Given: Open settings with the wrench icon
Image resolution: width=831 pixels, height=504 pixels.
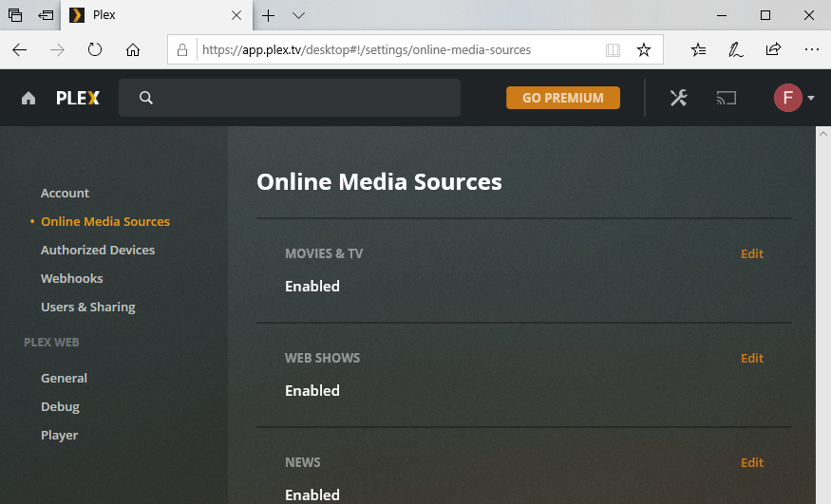Looking at the screenshot, I should [x=678, y=98].
